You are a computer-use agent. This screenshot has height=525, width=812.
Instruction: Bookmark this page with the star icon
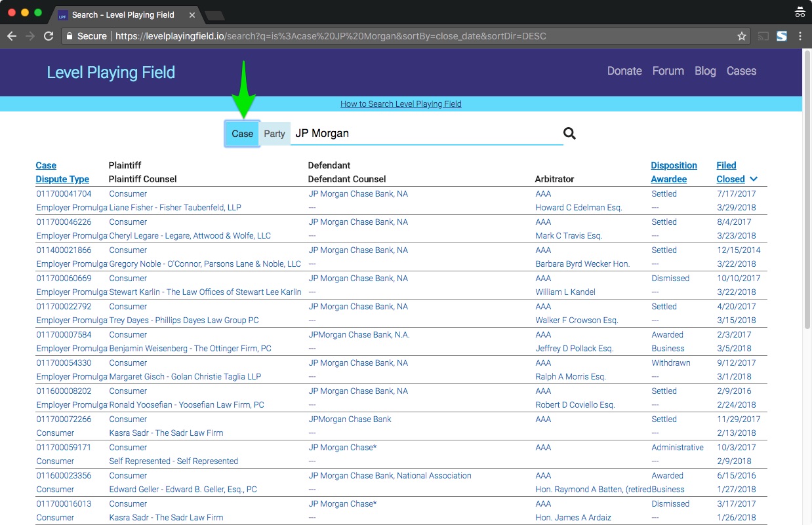point(742,36)
